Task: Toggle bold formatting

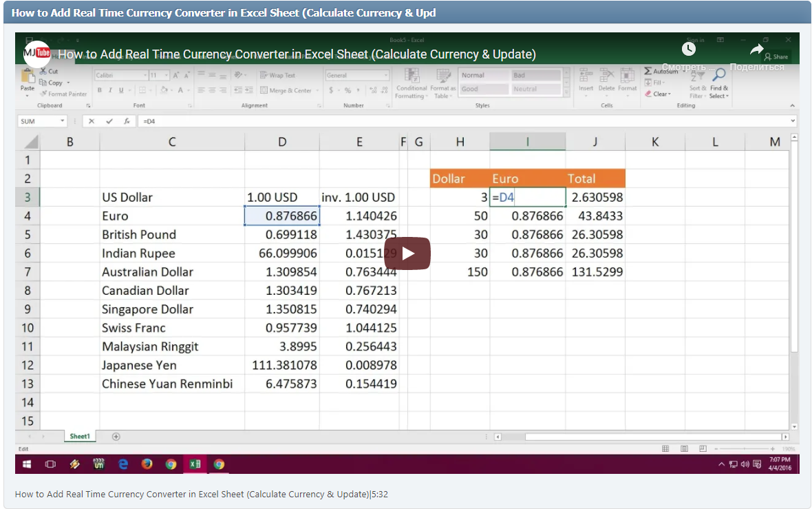Action: pos(98,90)
